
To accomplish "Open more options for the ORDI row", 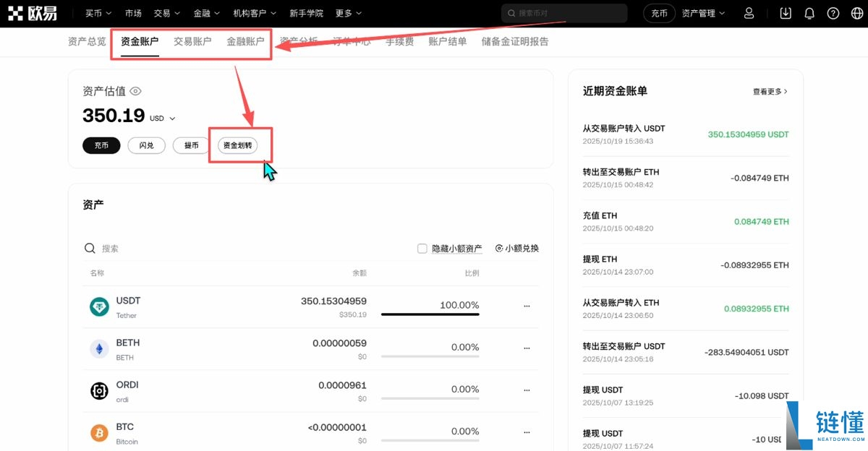I will 527,390.
